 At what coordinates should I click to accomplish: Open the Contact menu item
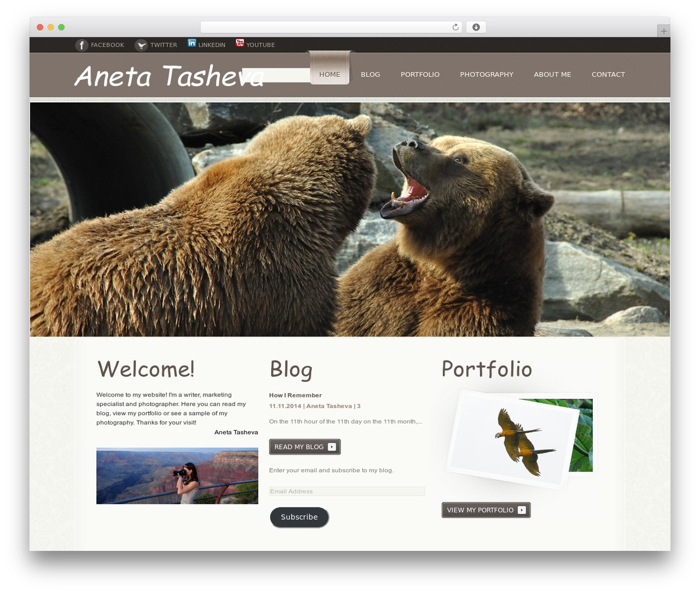coord(608,74)
